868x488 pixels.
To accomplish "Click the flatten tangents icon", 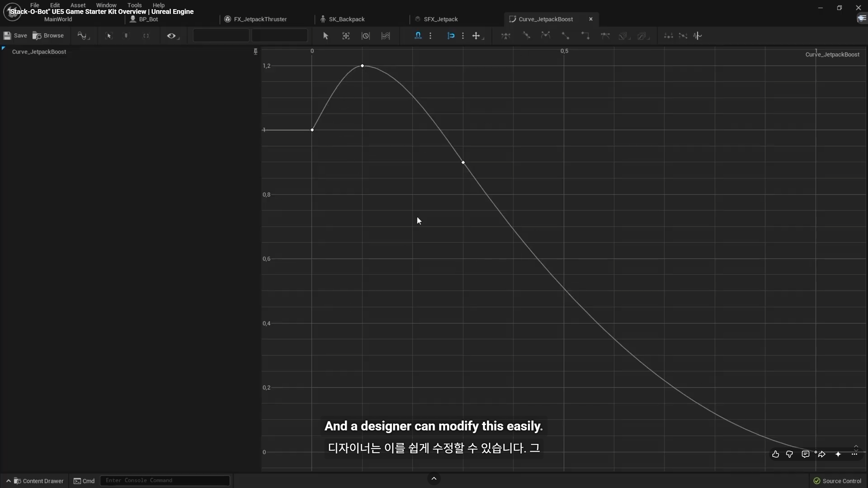I will (668, 36).
